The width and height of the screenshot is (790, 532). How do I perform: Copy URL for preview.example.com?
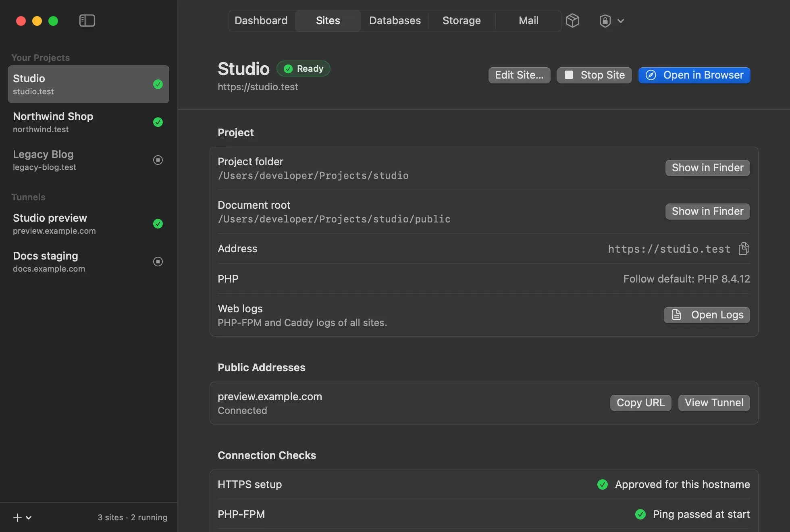(640, 403)
